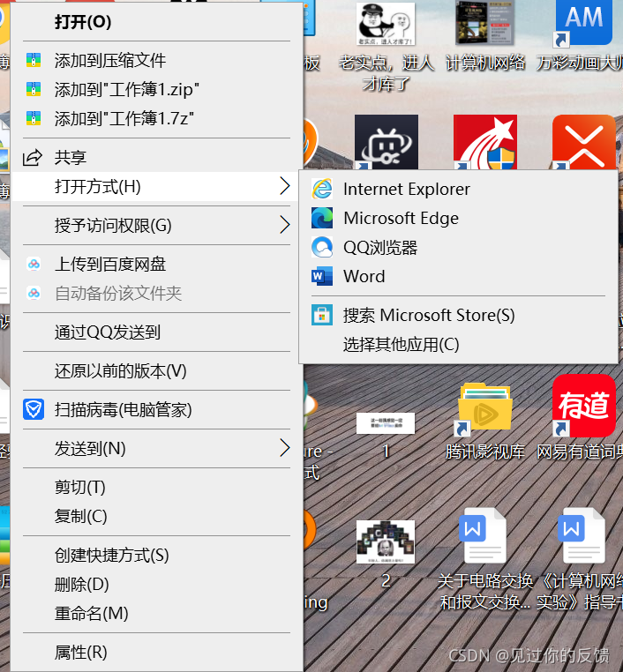
Task: Select 上传到百度网盘
Action: [156, 264]
